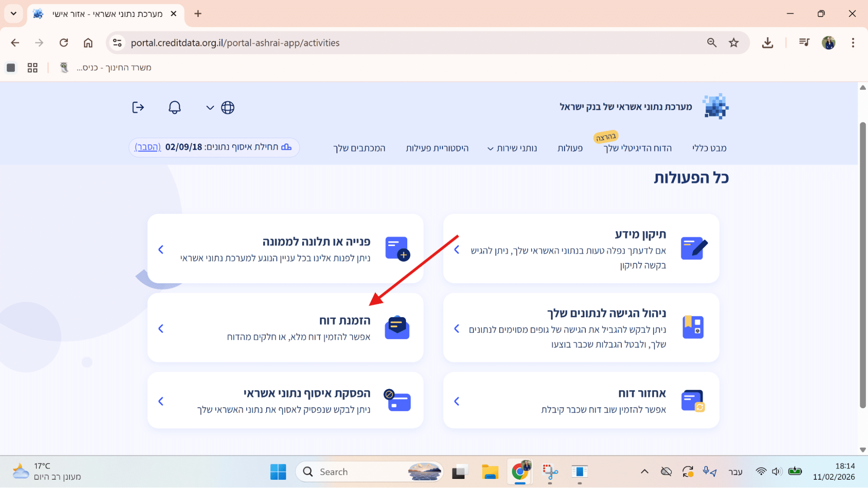Open the notifications bell

click(x=175, y=107)
